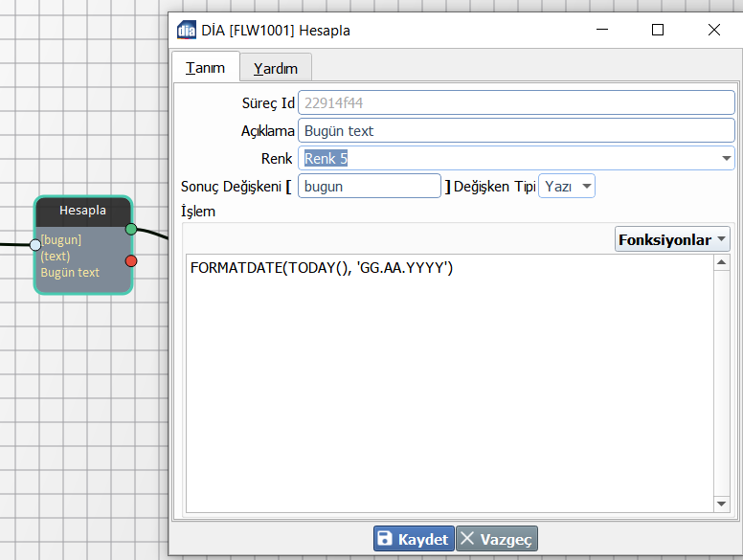Image resolution: width=743 pixels, height=560 pixels.
Task: Maximize the Hesapla dialog window
Action: pyautogui.click(x=658, y=30)
